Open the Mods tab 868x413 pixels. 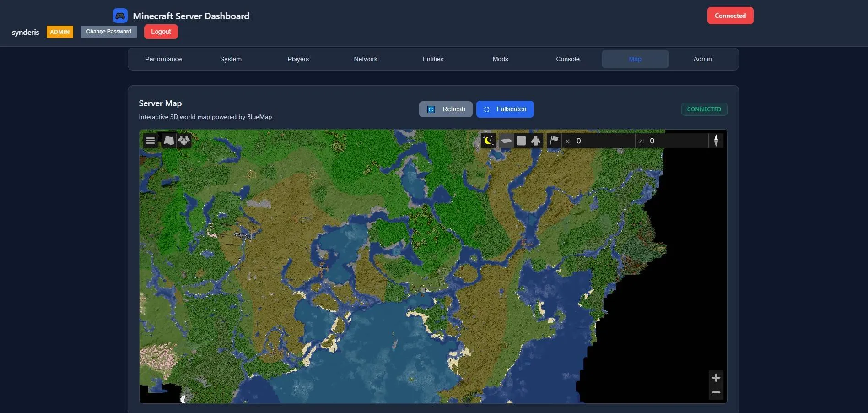pyautogui.click(x=500, y=59)
